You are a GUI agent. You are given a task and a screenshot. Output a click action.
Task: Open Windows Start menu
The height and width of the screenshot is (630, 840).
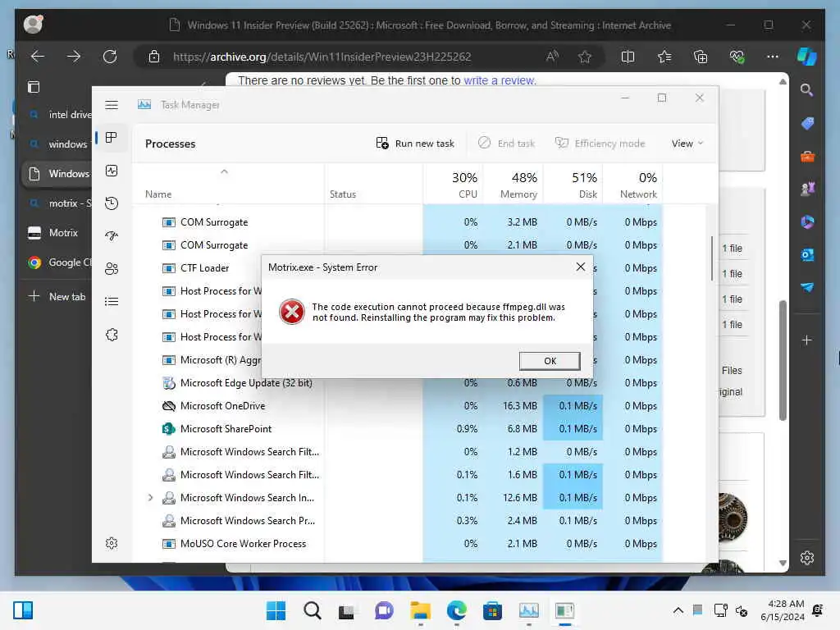[x=276, y=610]
